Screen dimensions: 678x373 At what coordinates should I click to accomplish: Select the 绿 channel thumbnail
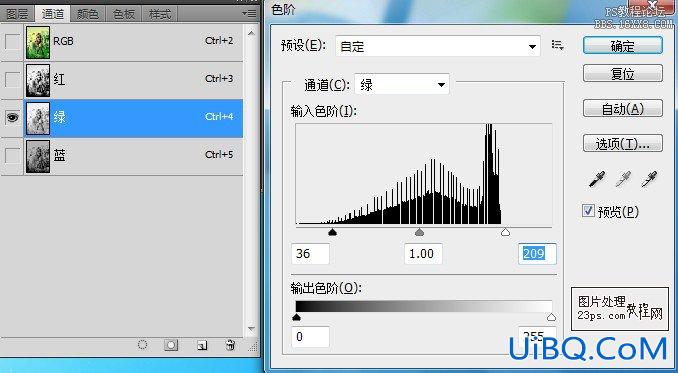[x=38, y=118]
